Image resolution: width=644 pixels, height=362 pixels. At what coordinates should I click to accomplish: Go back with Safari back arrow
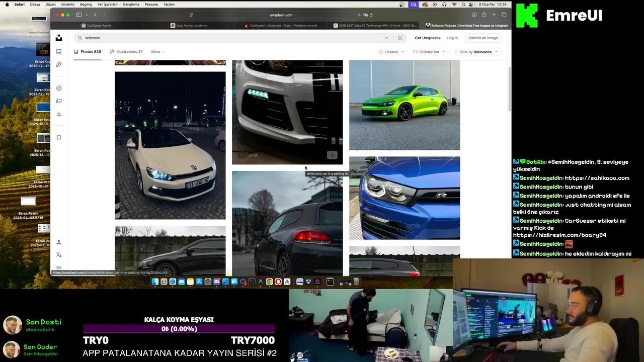pyautogui.click(x=95, y=15)
